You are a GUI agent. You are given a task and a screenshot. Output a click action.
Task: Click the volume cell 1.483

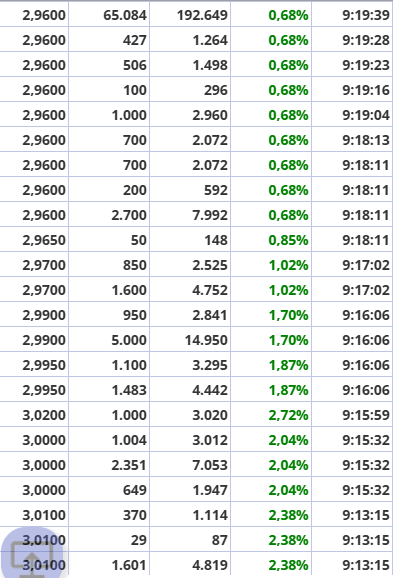tap(109, 390)
